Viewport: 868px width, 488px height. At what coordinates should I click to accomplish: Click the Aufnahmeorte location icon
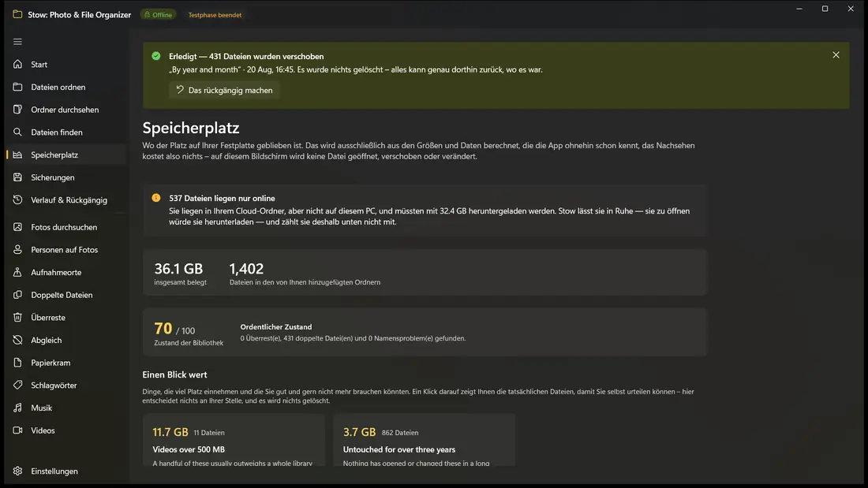click(x=17, y=272)
